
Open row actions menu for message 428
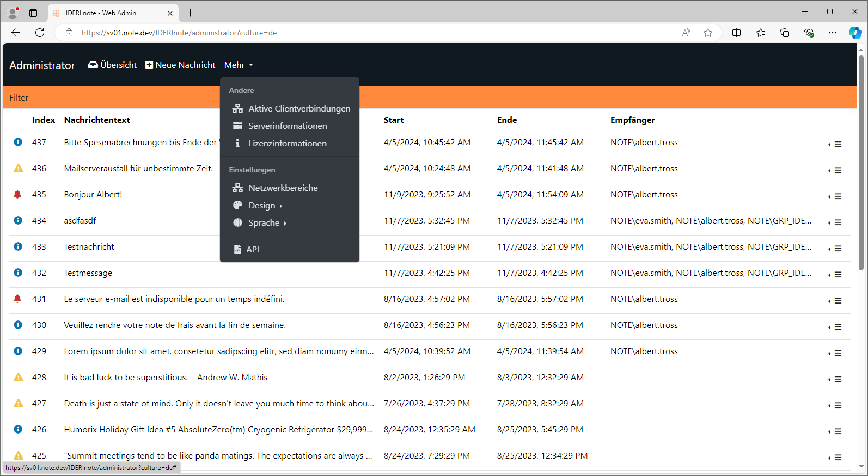(835, 379)
